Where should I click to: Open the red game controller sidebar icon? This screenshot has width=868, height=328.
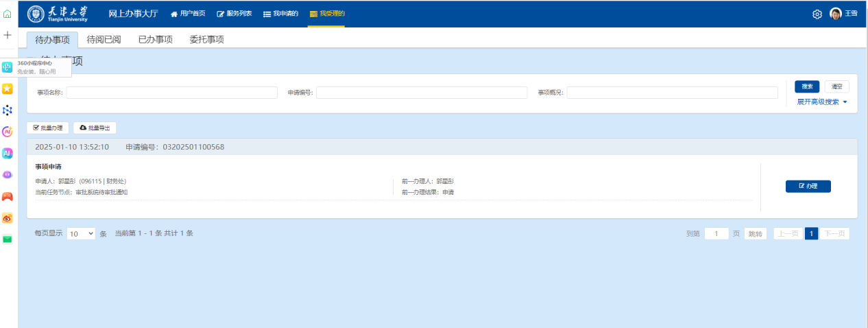point(8,196)
